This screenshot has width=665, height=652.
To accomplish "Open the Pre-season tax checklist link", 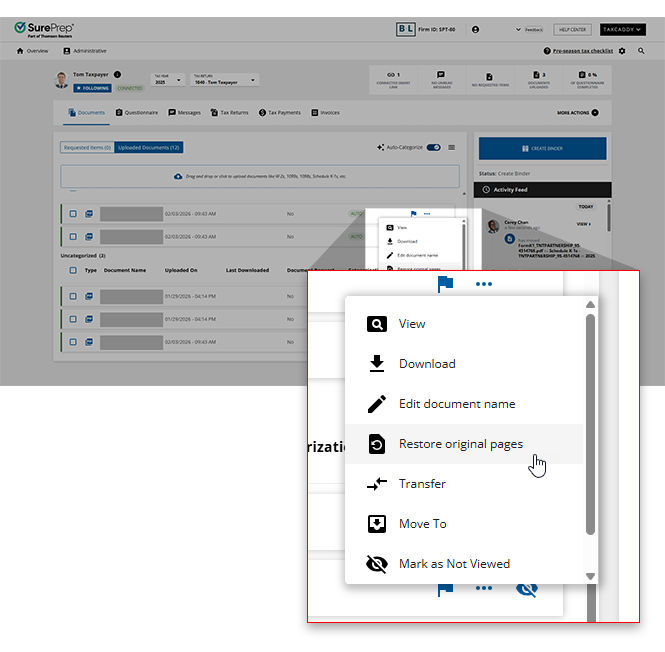I will pos(582,51).
